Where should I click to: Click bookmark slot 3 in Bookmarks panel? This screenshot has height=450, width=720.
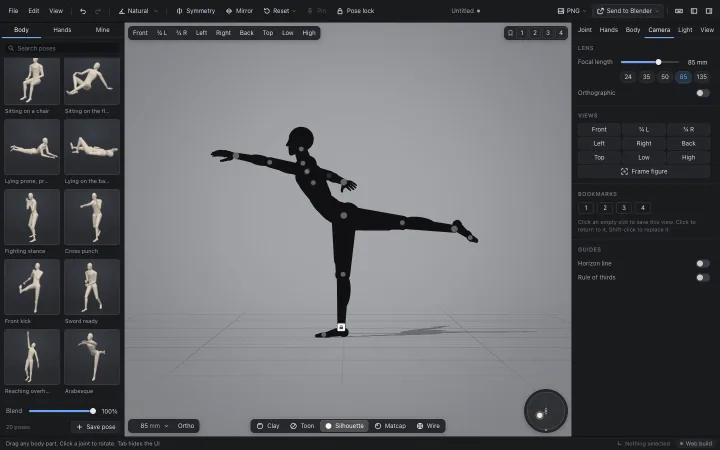click(x=624, y=208)
